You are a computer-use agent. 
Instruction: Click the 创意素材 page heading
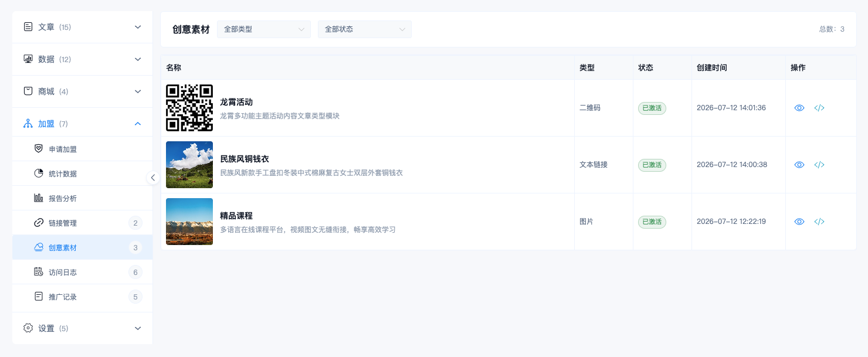point(191,29)
